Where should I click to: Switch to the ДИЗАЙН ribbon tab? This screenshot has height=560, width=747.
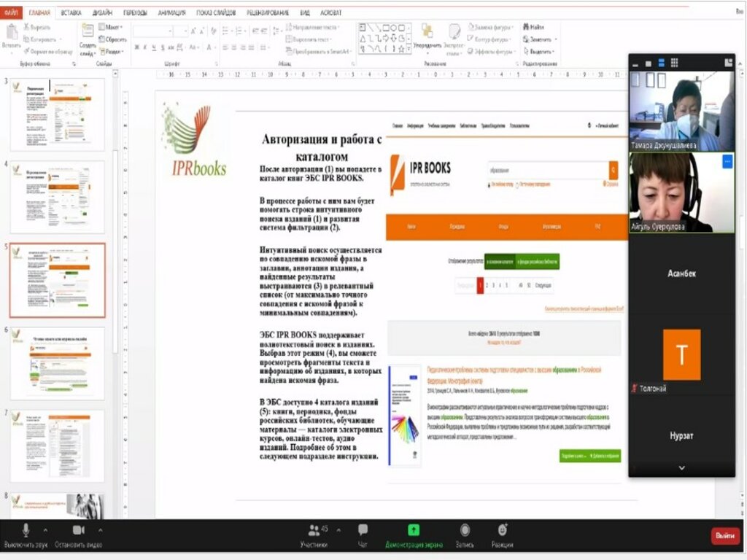102,13
